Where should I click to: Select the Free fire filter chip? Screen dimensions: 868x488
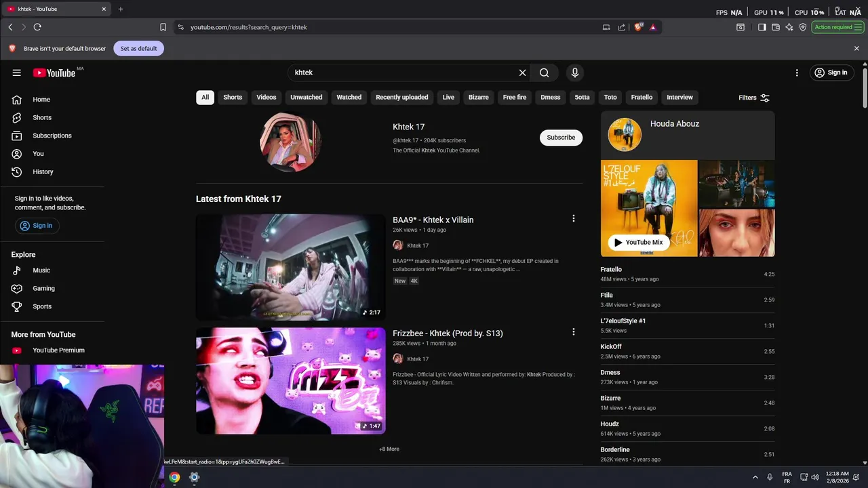[x=515, y=97]
